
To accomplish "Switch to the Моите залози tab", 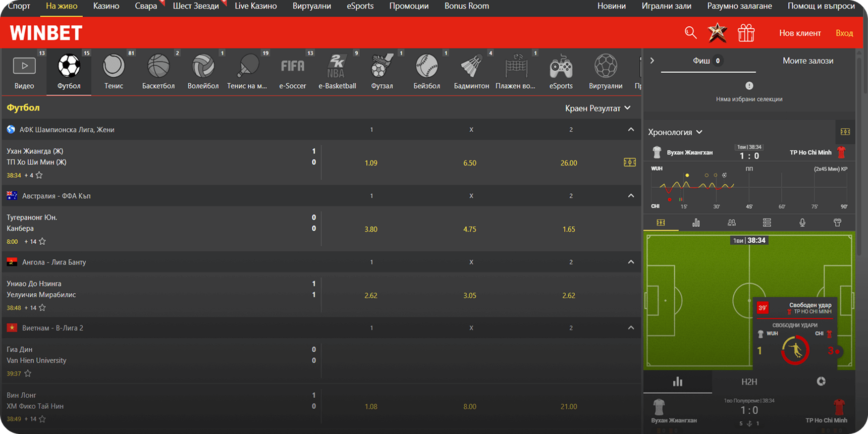I will tap(807, 61).
